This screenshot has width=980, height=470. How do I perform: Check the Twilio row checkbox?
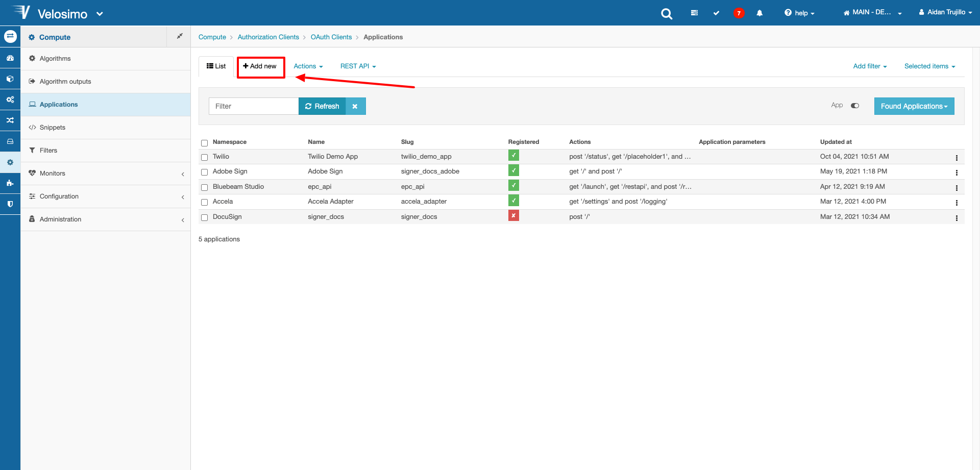click(x=204, y=157)
